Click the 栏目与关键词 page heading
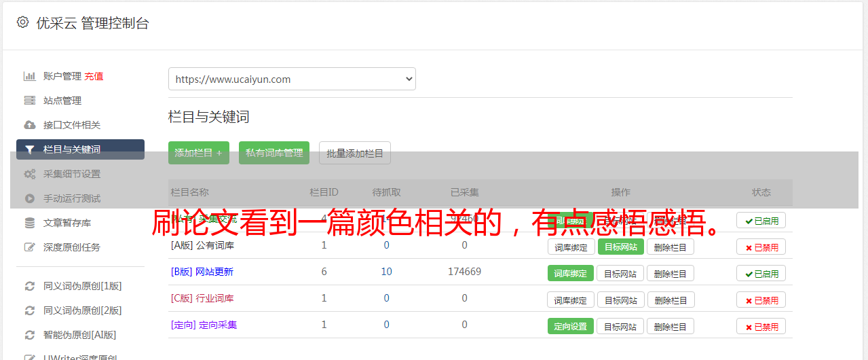The image size is (868, 360). click(209, 117)
